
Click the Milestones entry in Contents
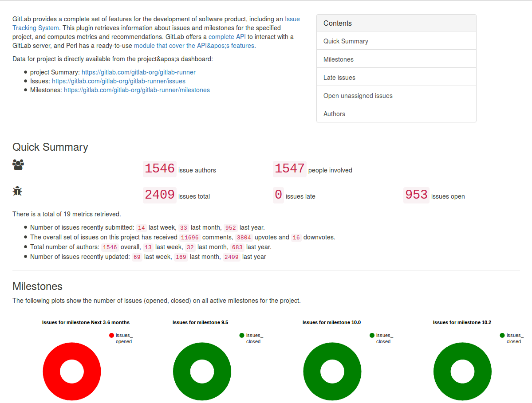(x=339, y=59)
